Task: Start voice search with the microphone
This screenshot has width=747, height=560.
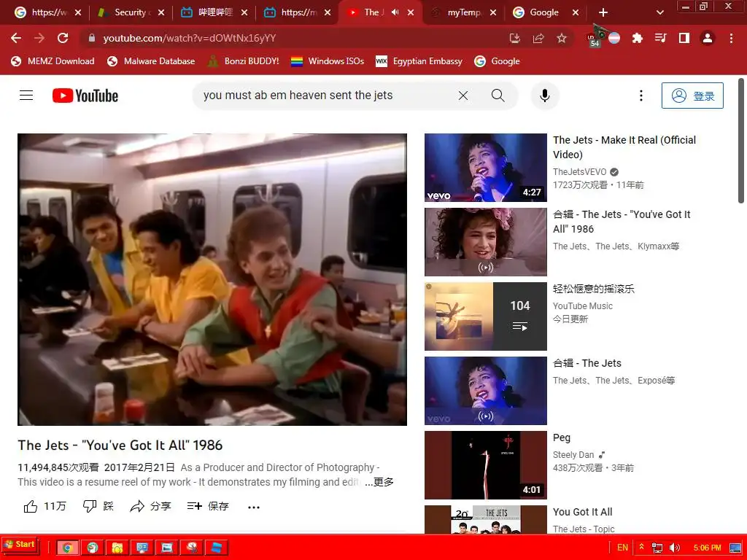Action: [x=544, y=96]
